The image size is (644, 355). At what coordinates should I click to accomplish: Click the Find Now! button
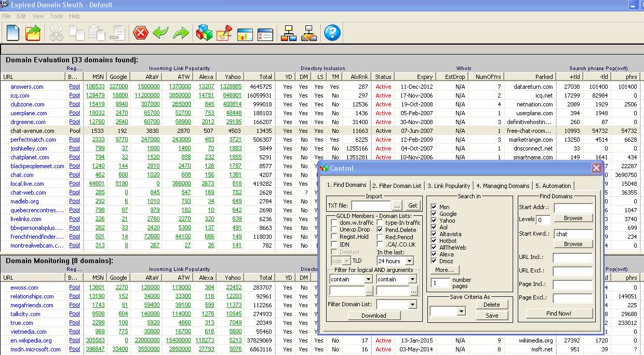point(559,313)
